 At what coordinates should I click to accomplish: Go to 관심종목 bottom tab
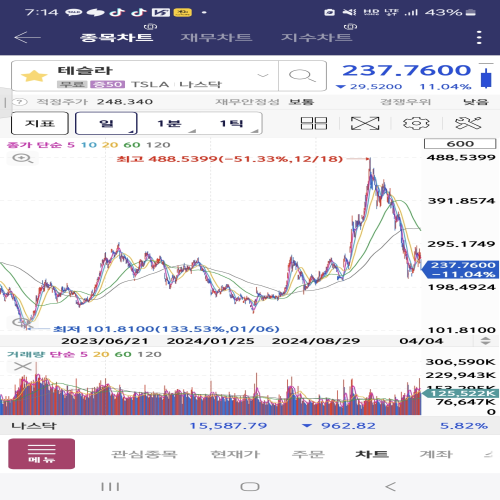(x=143, y=454)
